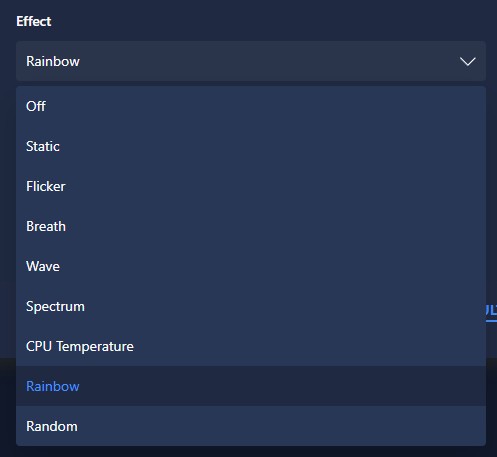
Task: Set lighting to follow CPU Temperature
Action: click(251, 346)
